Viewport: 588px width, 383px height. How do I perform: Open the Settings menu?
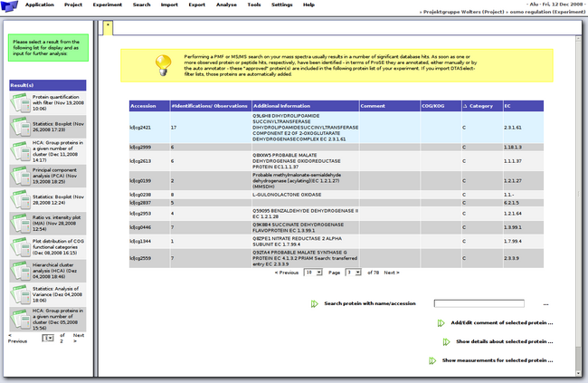pos(282,5)
